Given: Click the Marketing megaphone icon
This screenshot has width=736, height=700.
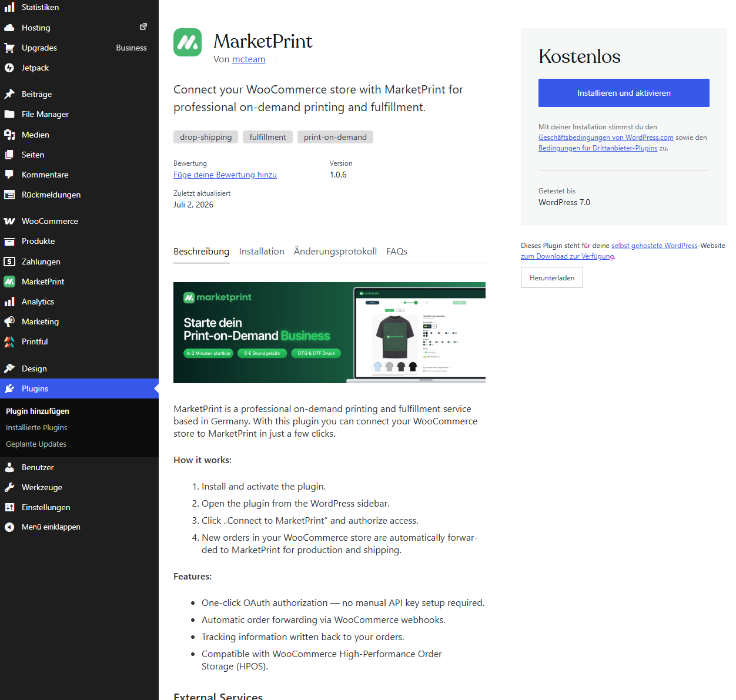Looking at the screenshot, I should (9, 321).
